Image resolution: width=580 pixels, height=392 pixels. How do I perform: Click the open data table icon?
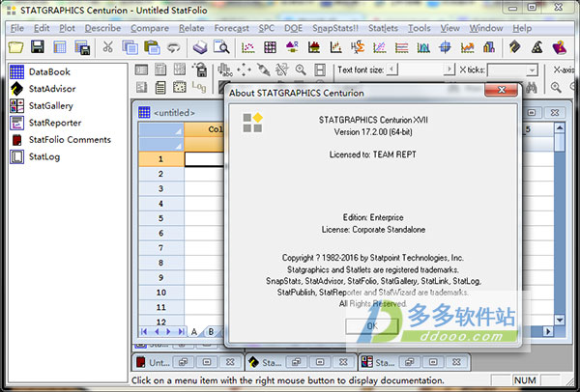[x=60, y=47]
